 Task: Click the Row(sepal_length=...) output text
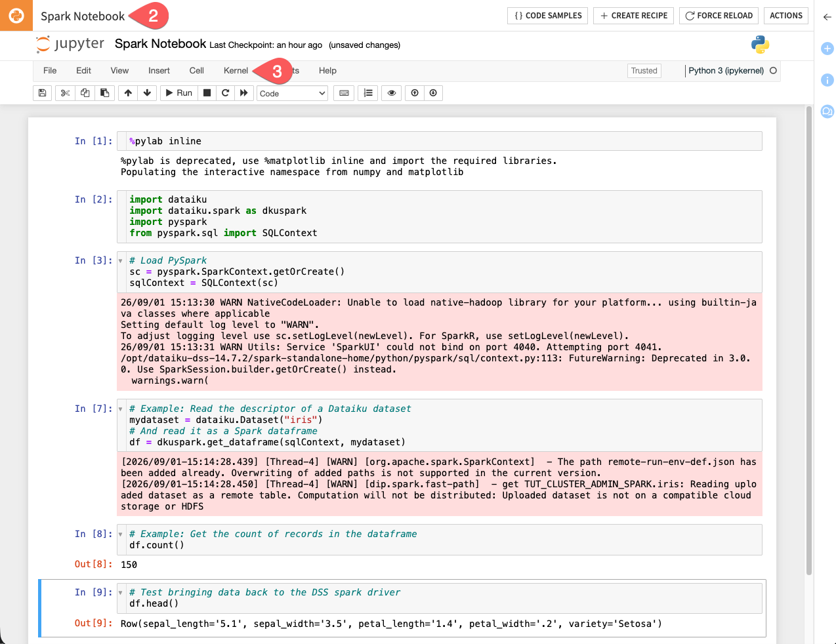[x=391, y=624]
